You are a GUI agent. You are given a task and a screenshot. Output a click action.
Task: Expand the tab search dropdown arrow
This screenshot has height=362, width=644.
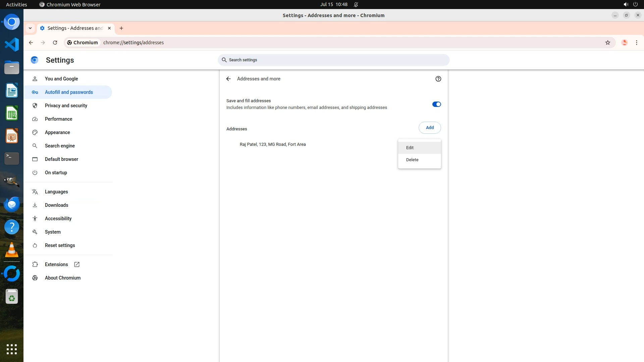30,28
